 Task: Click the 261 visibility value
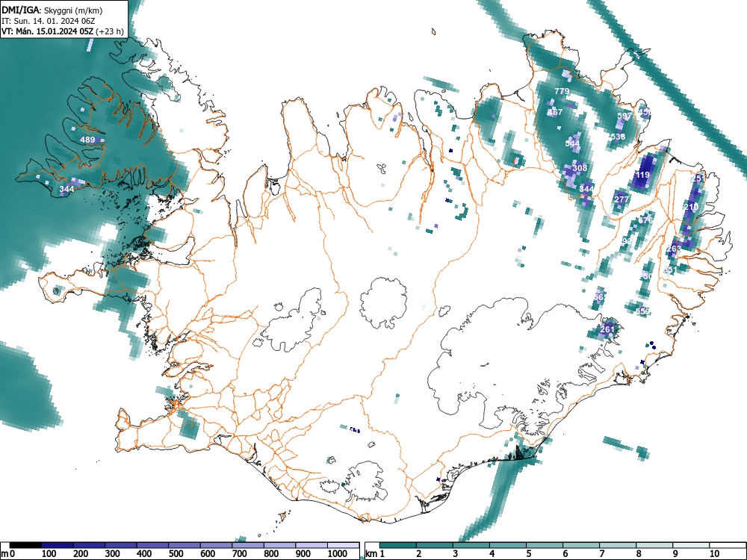pyautogui.click(x=607, y=329)
